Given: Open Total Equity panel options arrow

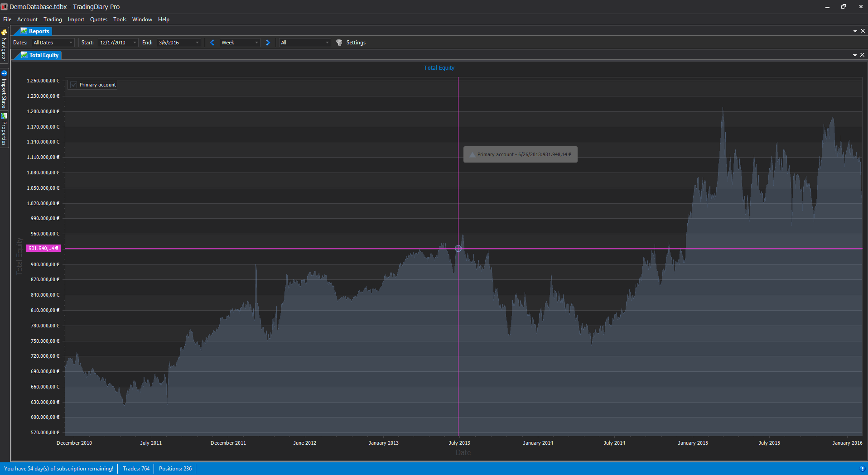Looking at the screenshot, I should [x=855, y=55].
